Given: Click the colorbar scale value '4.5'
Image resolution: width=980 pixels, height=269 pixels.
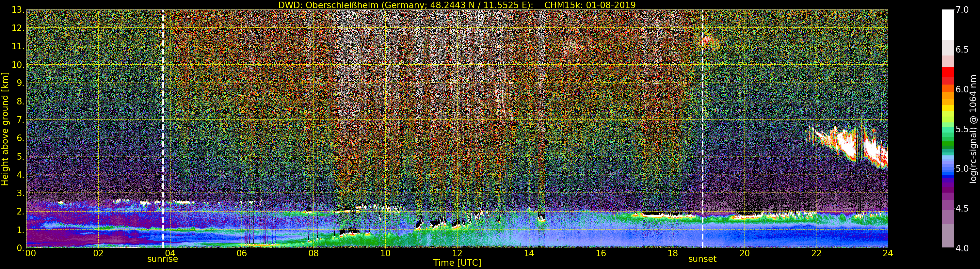Looking at the screenshot, I should coord(962,209).
